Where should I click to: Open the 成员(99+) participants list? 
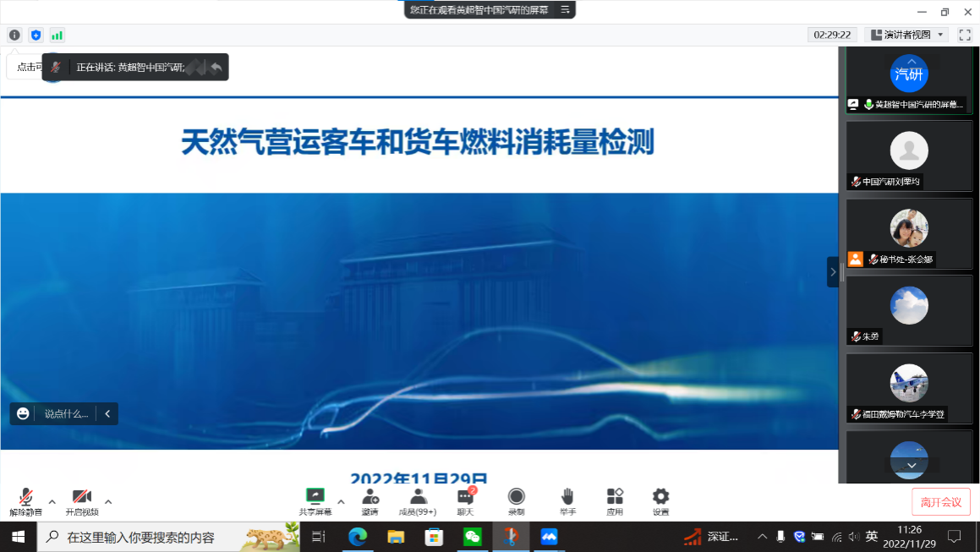pyautogui.click(x=418, y=500)
